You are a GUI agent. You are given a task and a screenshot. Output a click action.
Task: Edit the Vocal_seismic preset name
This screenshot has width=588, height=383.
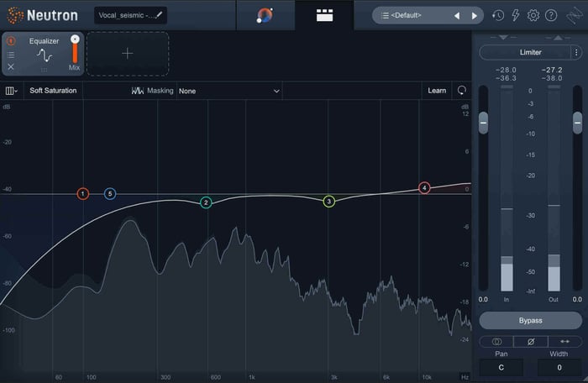130,15
